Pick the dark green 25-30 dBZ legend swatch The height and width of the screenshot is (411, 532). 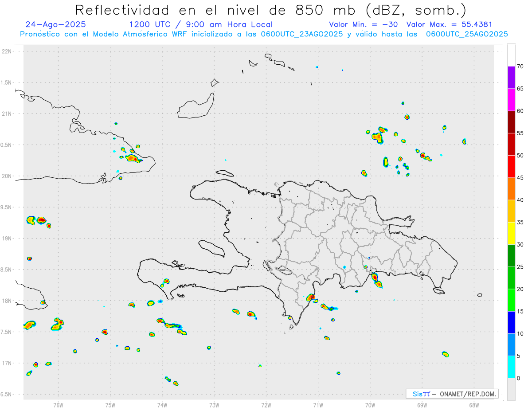pos(512,256)
